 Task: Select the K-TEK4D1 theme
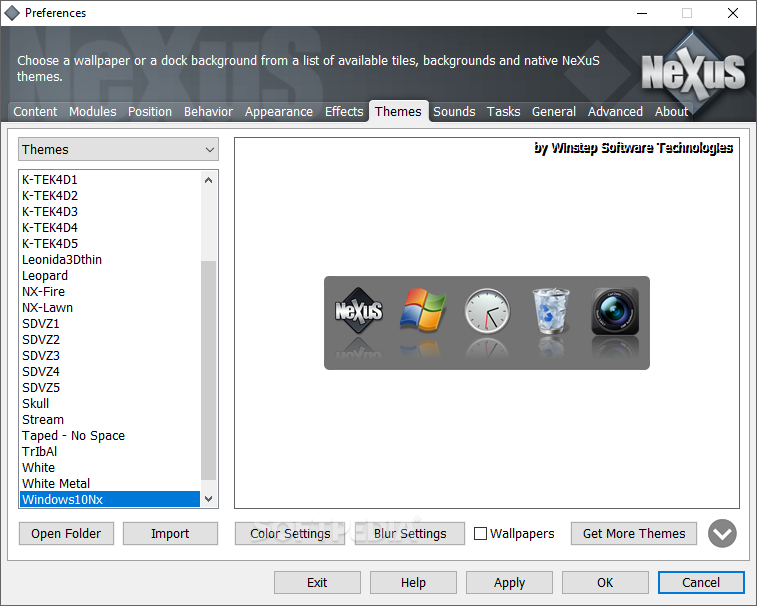tap(110, 180)
